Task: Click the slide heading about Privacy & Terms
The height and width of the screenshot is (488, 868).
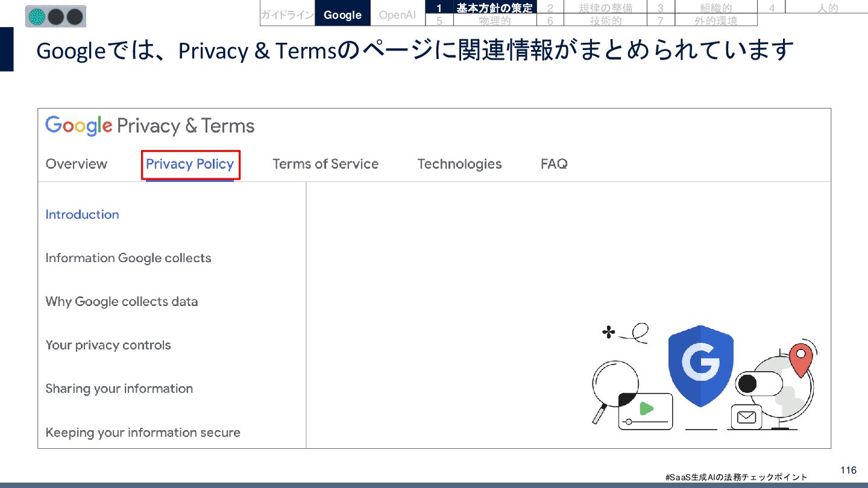Action: coord(415,51)
